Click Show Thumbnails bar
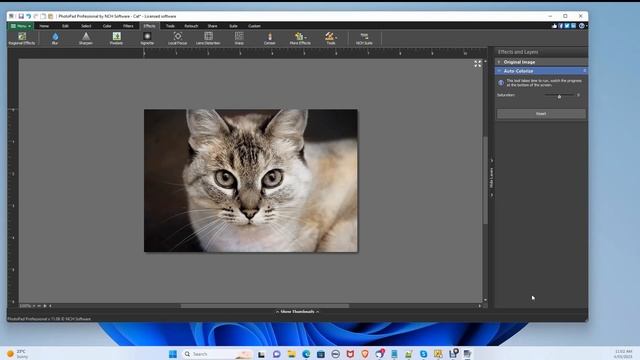This screenshot has width=640, height=360. (298, 312)
